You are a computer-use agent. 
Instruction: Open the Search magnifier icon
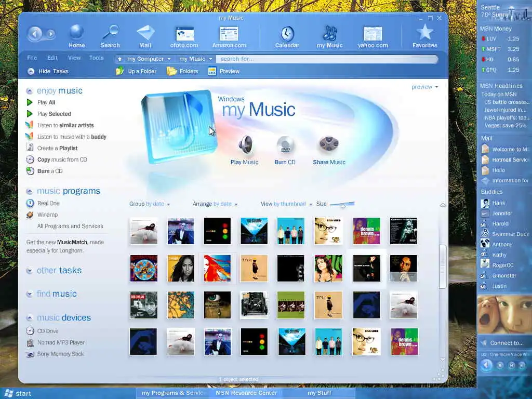click(x=111, y=33)
